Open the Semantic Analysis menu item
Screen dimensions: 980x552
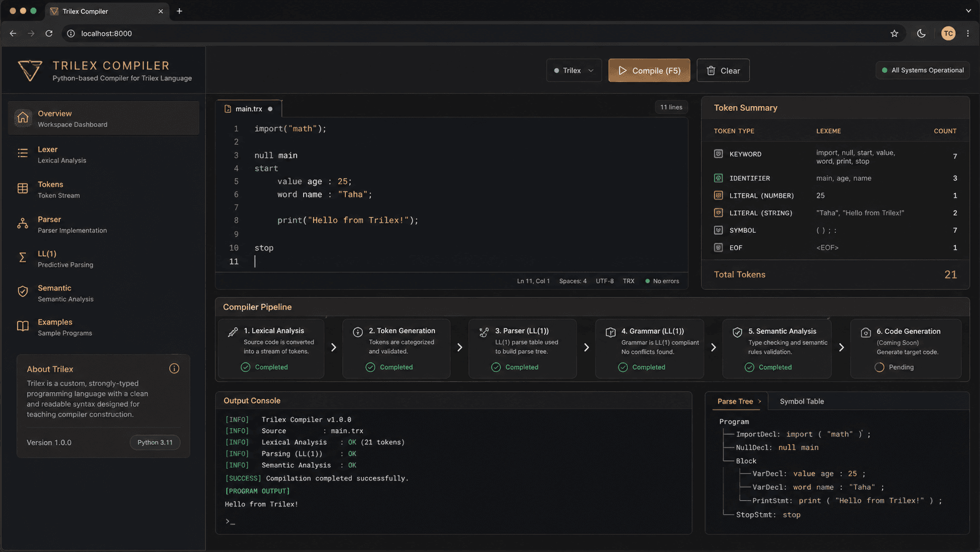(x=104, y=293)
